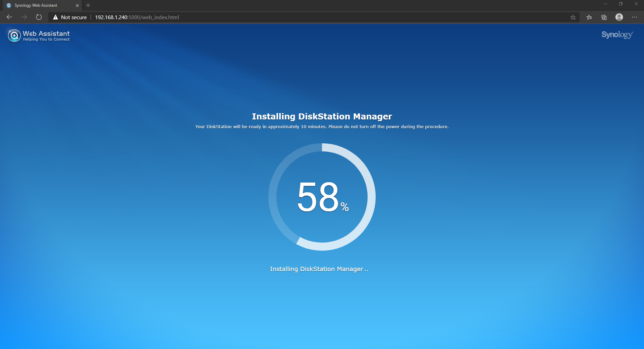Screen dimensions: 644x349
Task: Restore down the browser window
Action: coord(621,4)
